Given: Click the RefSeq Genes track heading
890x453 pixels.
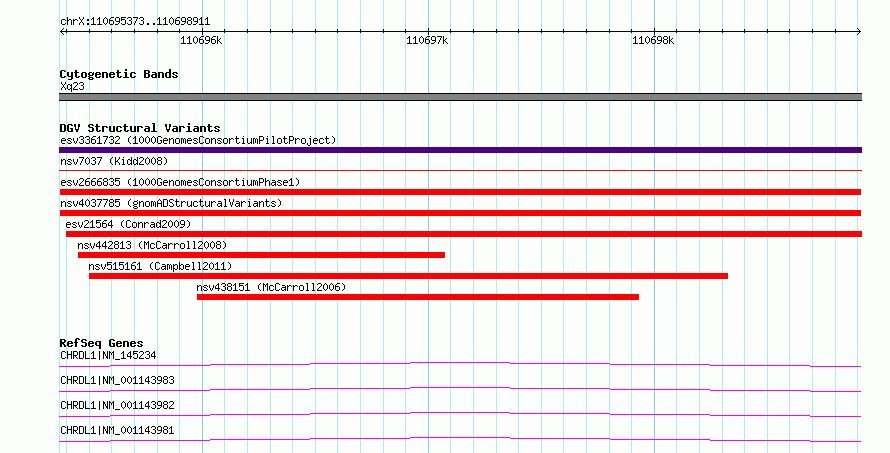Looking at the screenshot, I should pos(101,343).
